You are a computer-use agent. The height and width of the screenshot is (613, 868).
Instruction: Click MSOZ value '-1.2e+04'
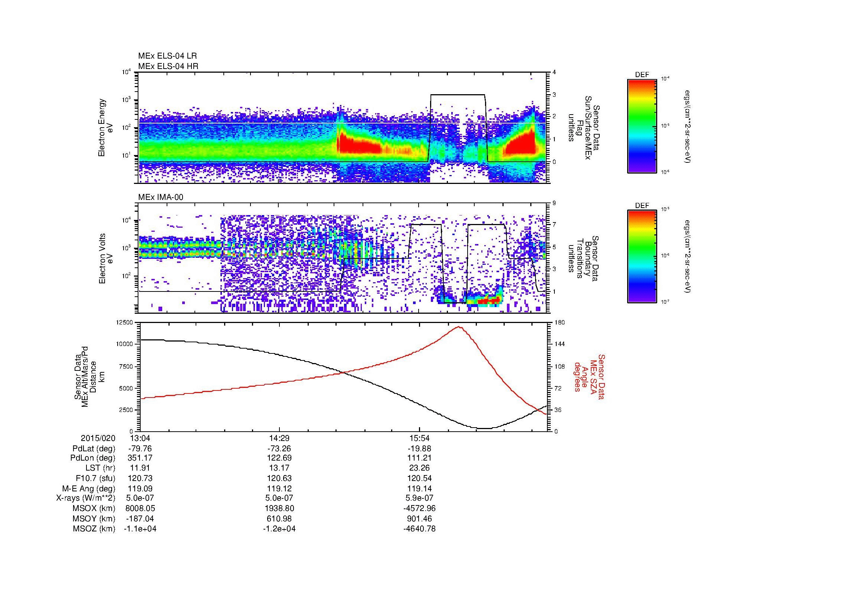[x=279, y=529]
